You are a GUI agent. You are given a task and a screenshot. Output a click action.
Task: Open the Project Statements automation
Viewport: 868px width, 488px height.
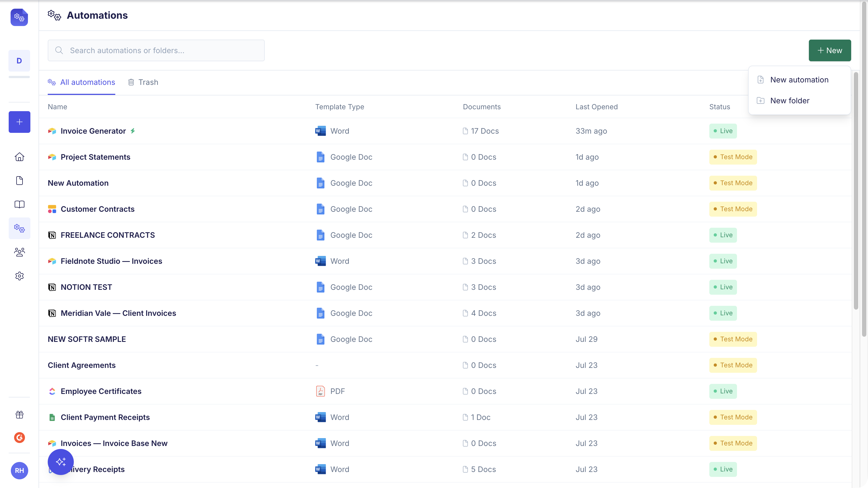(95, 157)
